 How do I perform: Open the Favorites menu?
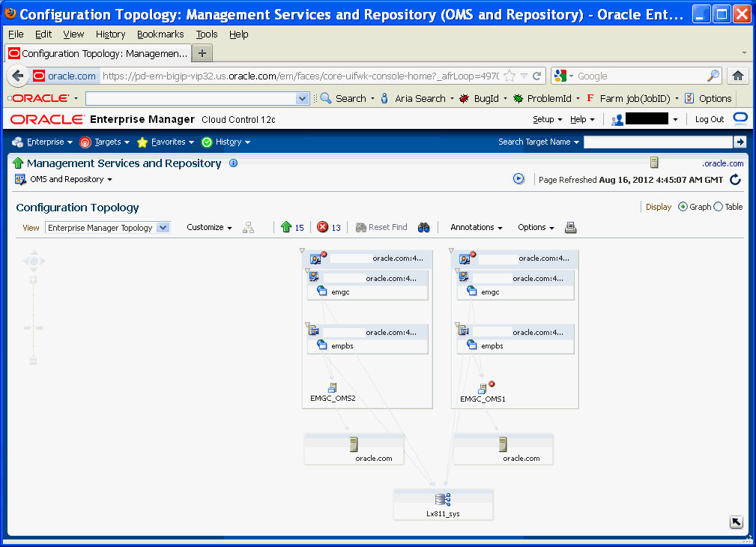[x=166, y=142]
